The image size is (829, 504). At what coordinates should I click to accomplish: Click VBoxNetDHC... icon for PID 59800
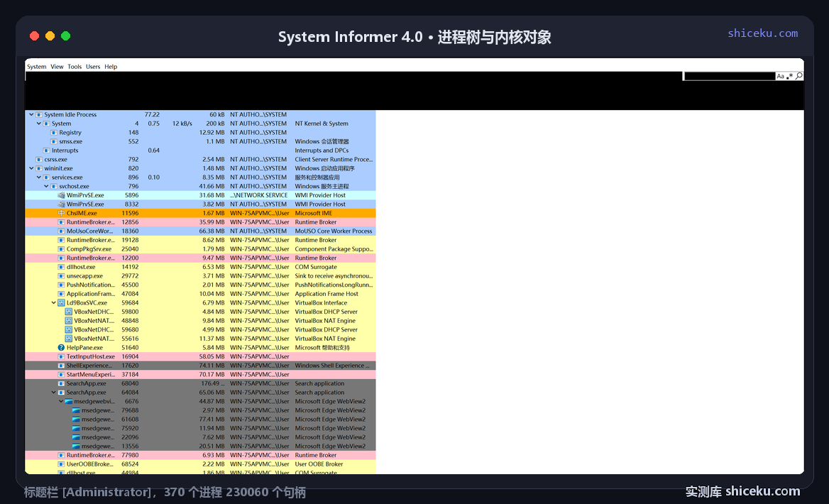pyautogui.click(x=69, y=312)
